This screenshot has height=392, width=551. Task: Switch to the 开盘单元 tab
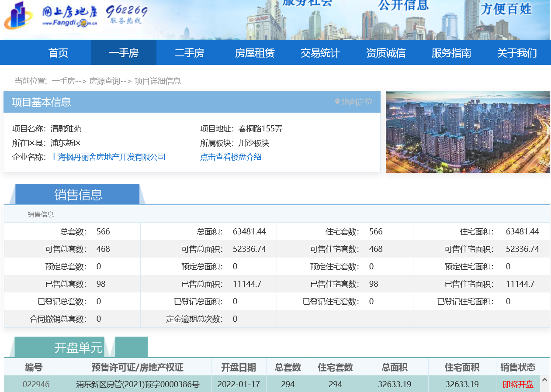point(78,347)
